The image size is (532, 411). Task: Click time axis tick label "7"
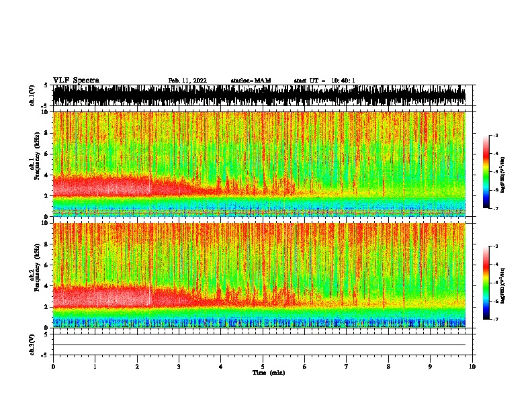coord(347,367)
